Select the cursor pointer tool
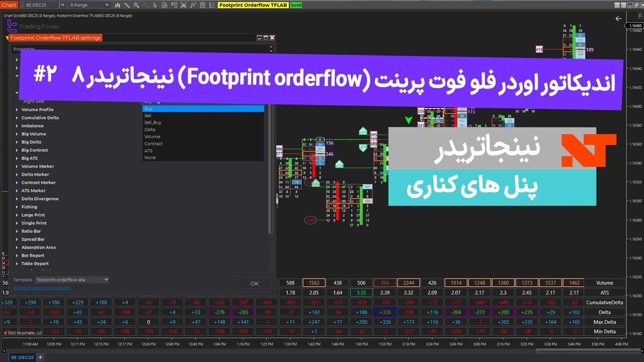 155,5
